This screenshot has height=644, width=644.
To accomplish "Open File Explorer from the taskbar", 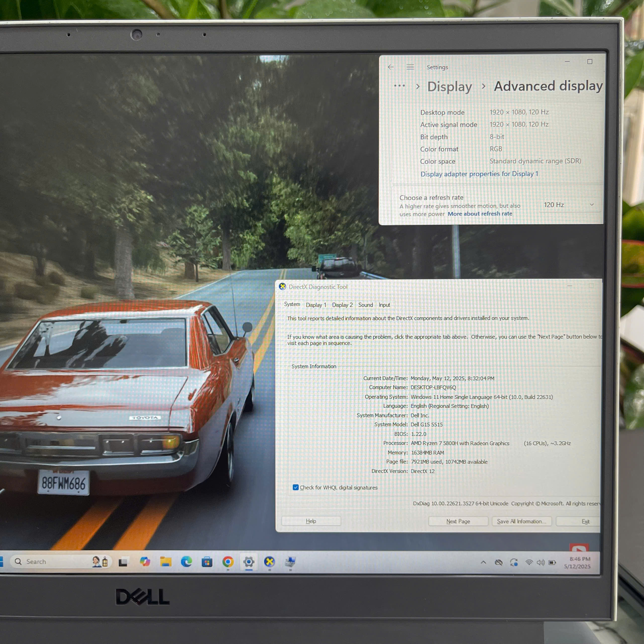I will 166,562.
